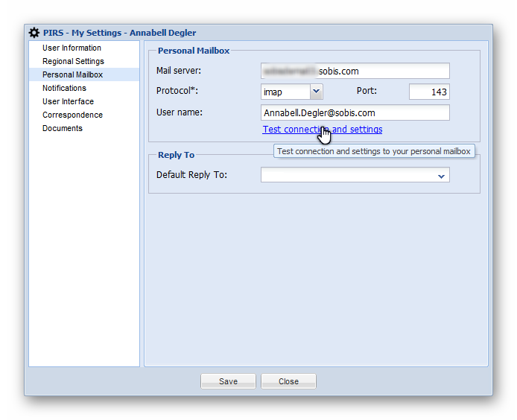517x420 pixels.
Task: Go to the Notifications settings section
Action: [x=64, y=88]
